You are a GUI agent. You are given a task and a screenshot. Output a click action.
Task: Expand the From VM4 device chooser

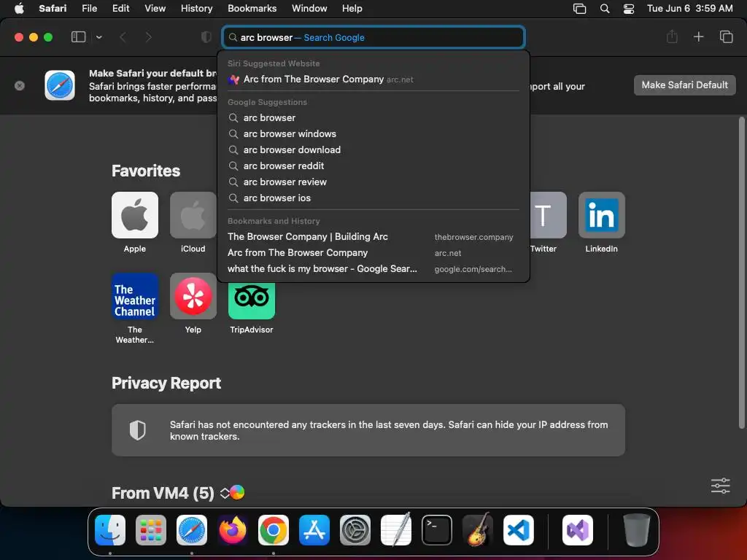(225, 494)
